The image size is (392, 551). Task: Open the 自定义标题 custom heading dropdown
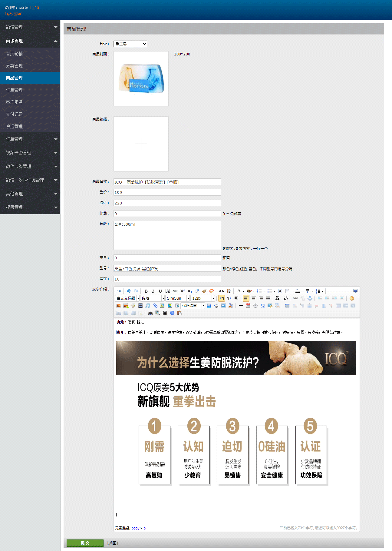tap(127, 298)
